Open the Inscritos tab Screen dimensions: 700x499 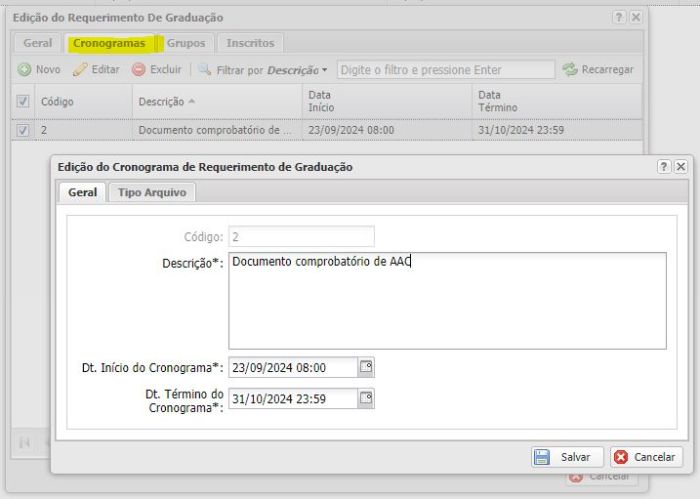click(x=250, y=43)
